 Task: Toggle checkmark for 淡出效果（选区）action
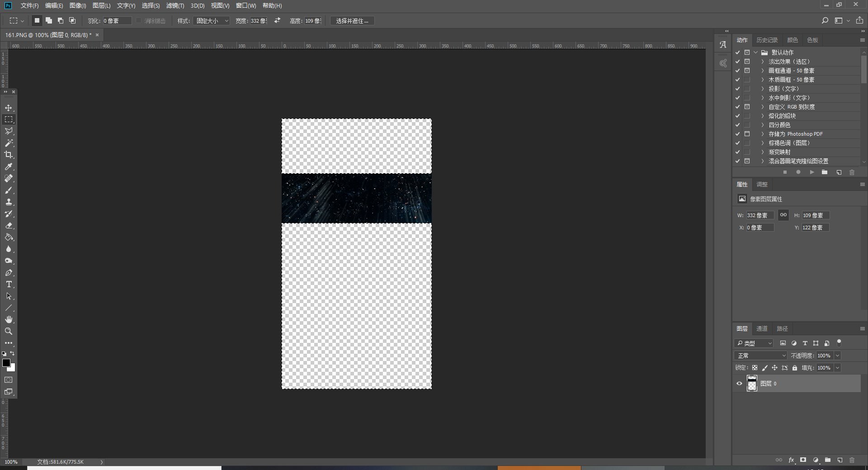click(737, 62)
